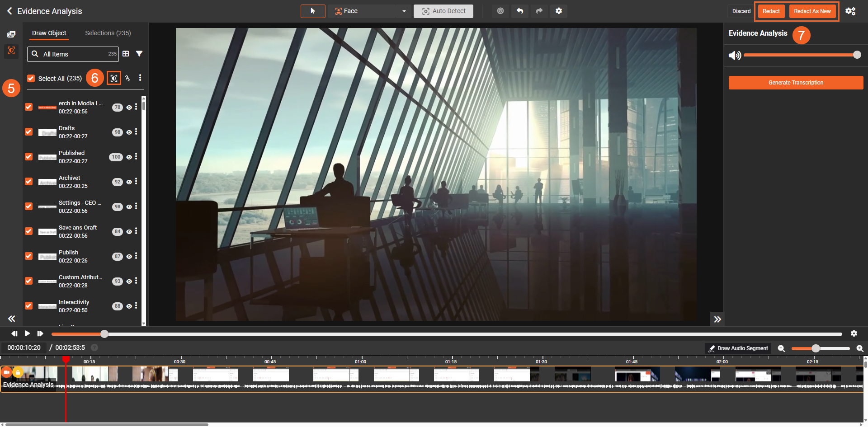Viewport: 868px width, 427px height.
Task: Uncheck the Drafts item checkbox
Action: pos(29,132)
